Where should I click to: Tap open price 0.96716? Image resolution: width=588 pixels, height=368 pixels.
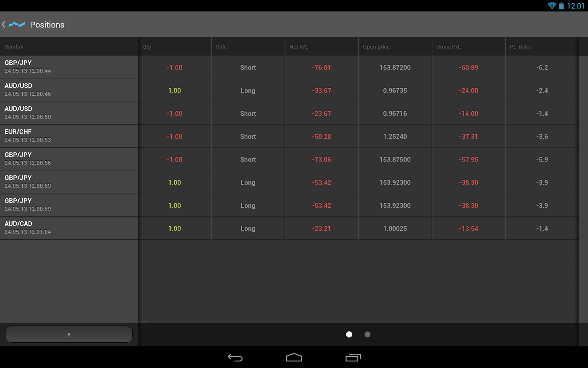[x=395, y=113]
